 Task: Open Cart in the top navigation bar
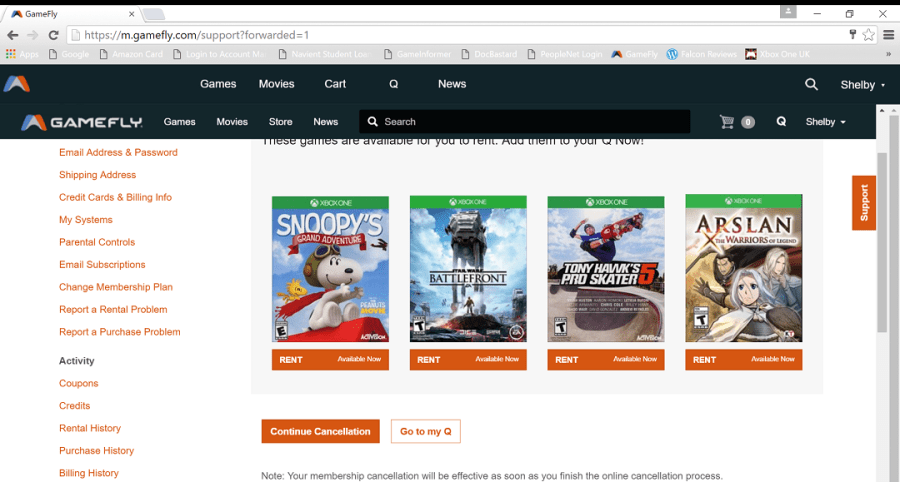coord(335,84)
